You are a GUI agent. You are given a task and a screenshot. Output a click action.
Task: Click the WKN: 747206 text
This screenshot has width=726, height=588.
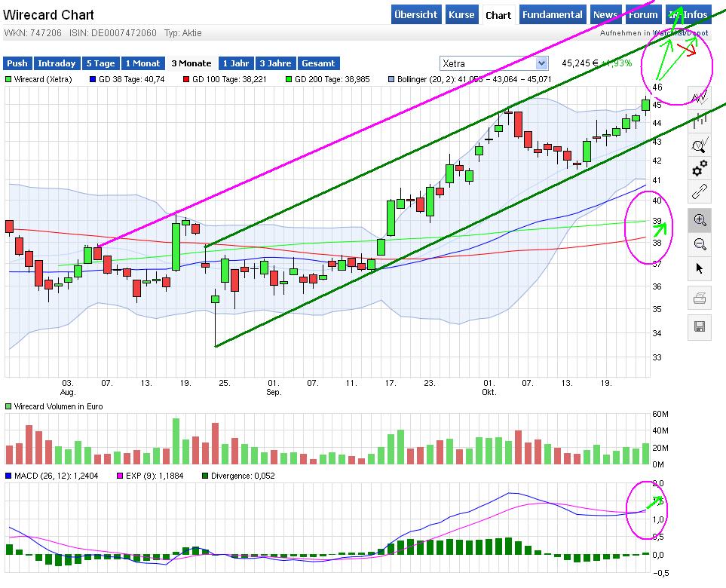(x=32, y=33)
